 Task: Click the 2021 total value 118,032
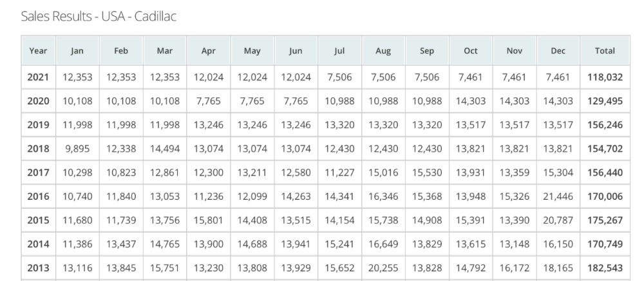coord(605,77)
